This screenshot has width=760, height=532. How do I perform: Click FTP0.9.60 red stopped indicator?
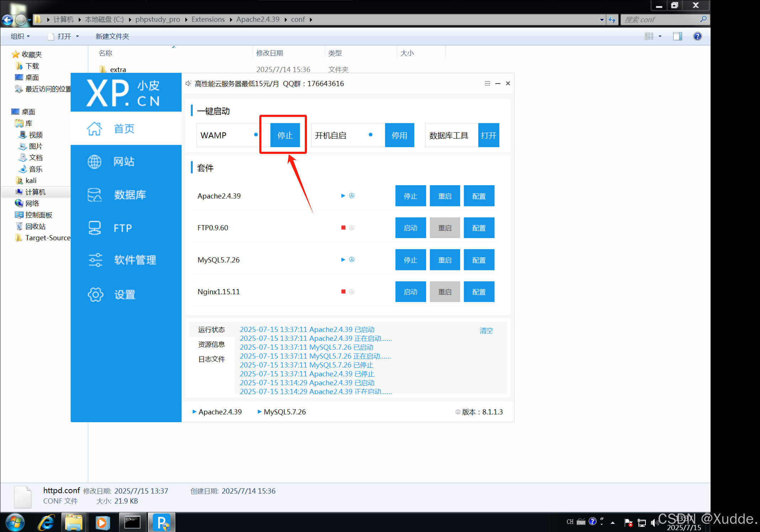point(343,227)
